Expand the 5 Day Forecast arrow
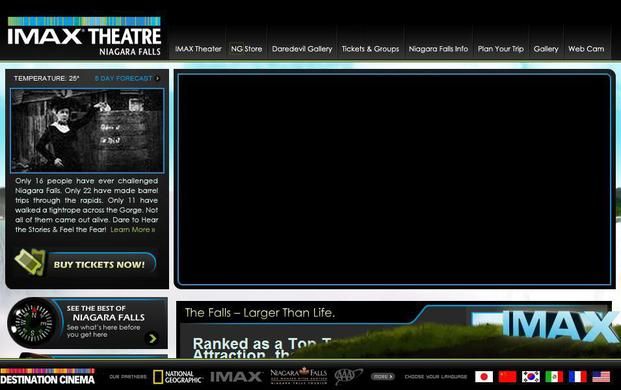The image size is (621, 390). tap(158, 78)
